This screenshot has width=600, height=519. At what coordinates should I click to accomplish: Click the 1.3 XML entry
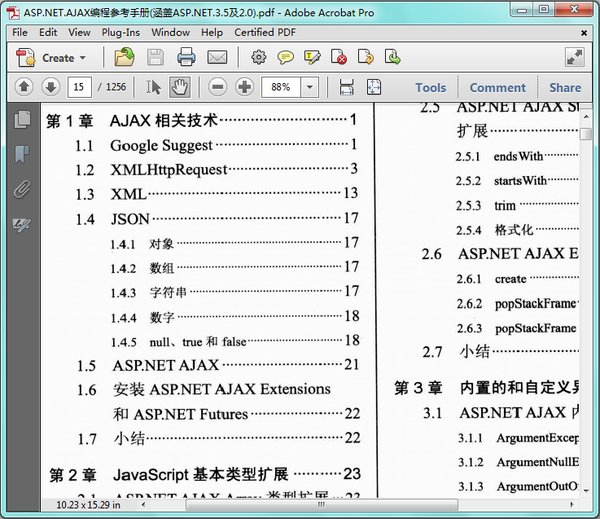217,194
